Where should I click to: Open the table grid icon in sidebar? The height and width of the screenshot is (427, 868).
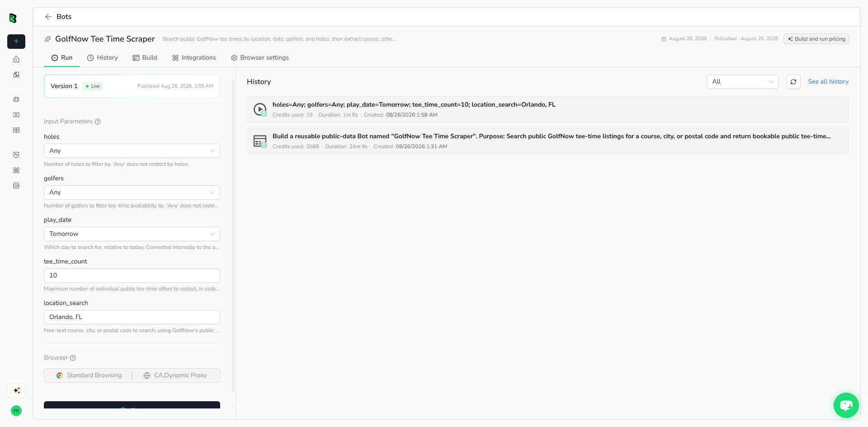[x=16, y=130]
